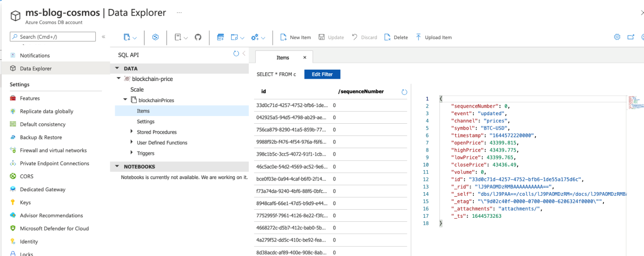Open Features settings page
The image size is (644, 256).
(30, 98)
